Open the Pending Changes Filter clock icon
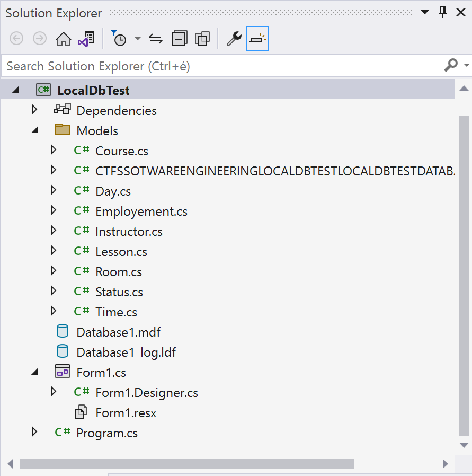Screen dimensions: 472x476 [x=119, y=39]
